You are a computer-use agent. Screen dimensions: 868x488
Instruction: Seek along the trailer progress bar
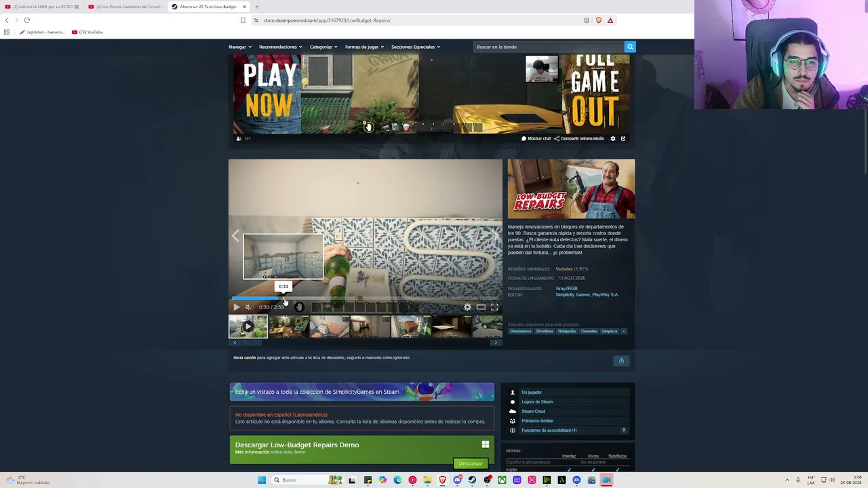(366, 298)
